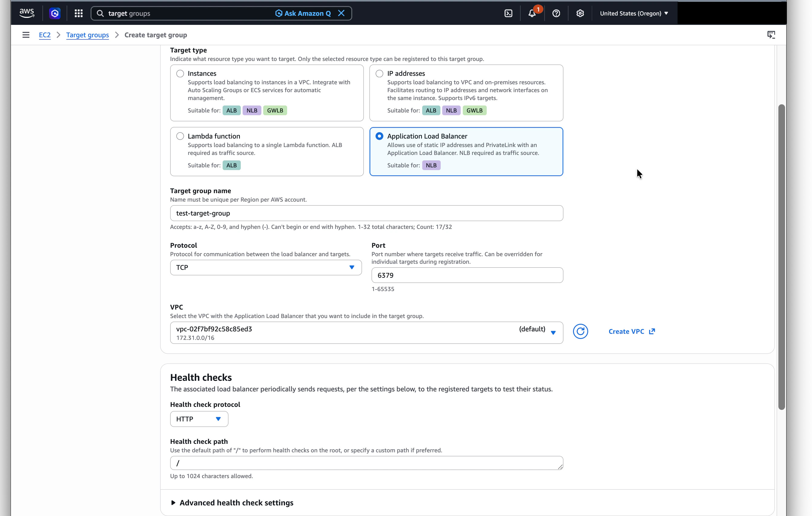Choose the Lambda function target type
This screenshot has height=516, width=812.
(x=180, y=136)
